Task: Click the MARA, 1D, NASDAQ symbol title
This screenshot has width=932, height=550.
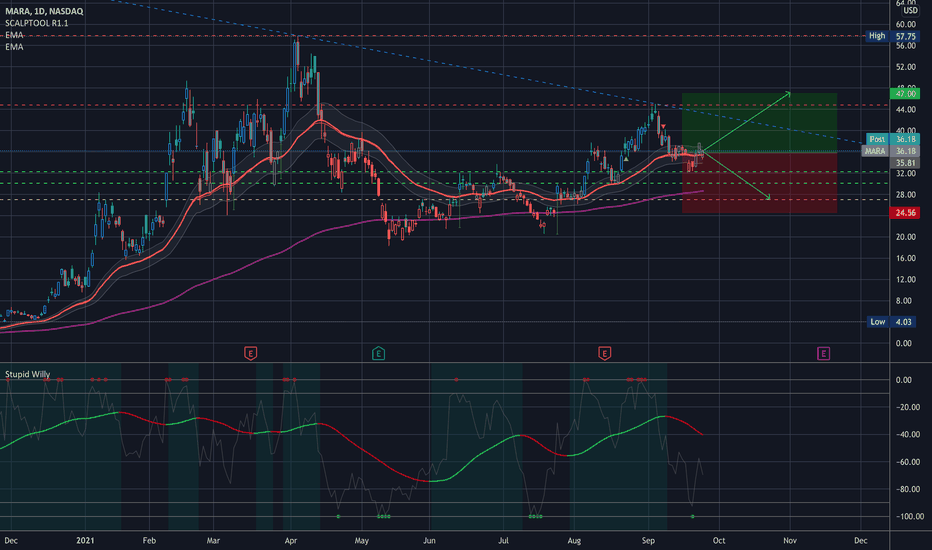Action: pyautogui.click(x=44, y=11)
